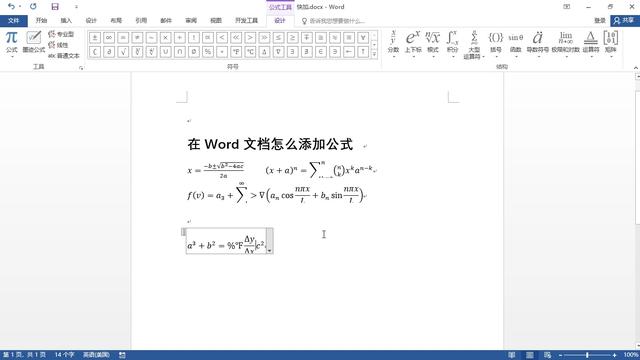Insert the up arrow ↑ symbol
The image size is (640, 360).
363,52
